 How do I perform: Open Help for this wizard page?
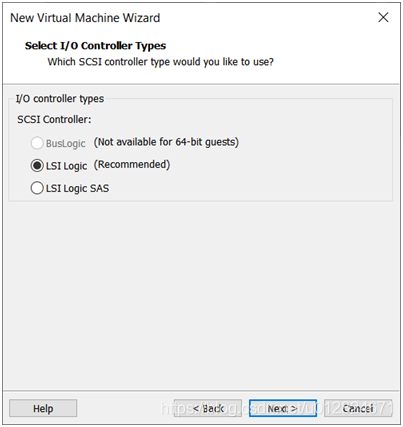click(43, 408)
